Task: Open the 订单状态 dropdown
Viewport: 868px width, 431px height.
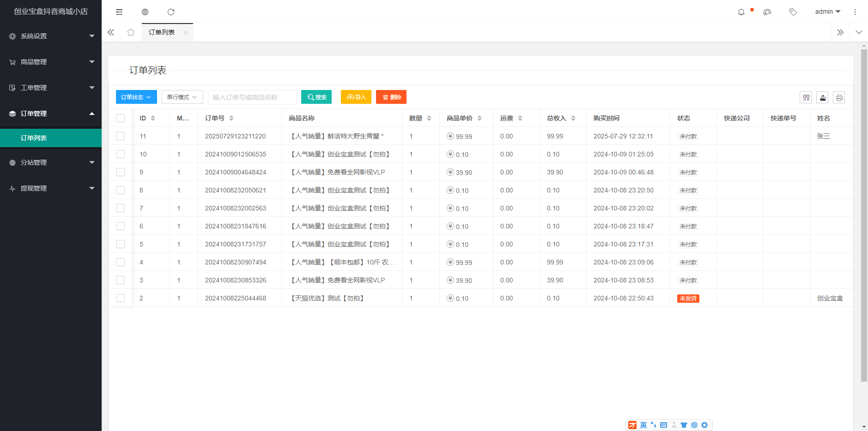Action: click(x=136, y=97)
